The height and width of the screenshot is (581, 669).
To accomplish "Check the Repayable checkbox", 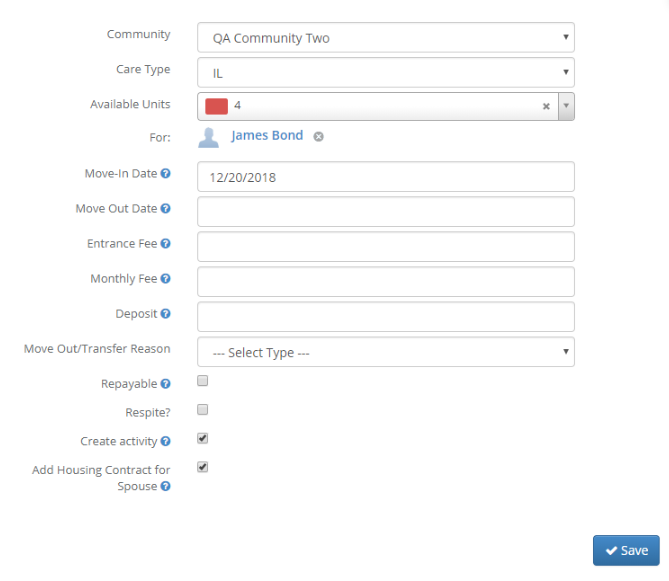I will (x=203, y=381).
